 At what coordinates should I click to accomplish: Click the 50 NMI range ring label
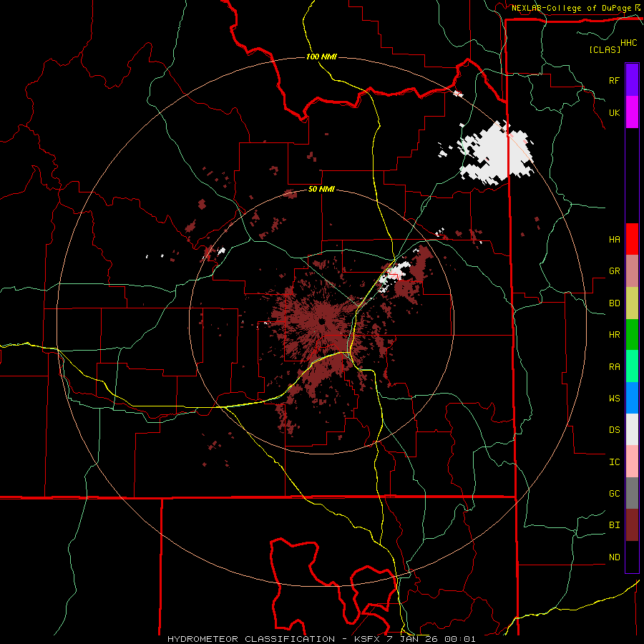[321, 189]
